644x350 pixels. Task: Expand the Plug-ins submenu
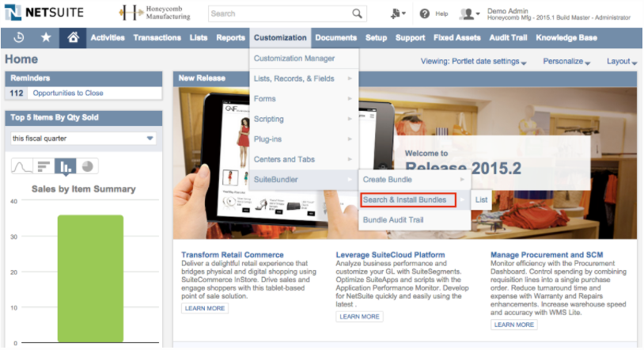(x=304, y=139)
